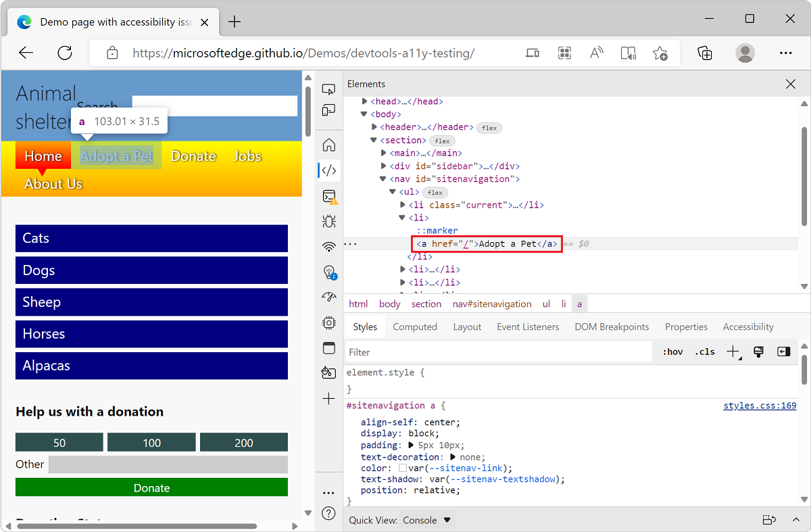Select the inspect element tool
Image resolution: width=811 pixels, height=532 pixels.
click(x=328, y=89)
